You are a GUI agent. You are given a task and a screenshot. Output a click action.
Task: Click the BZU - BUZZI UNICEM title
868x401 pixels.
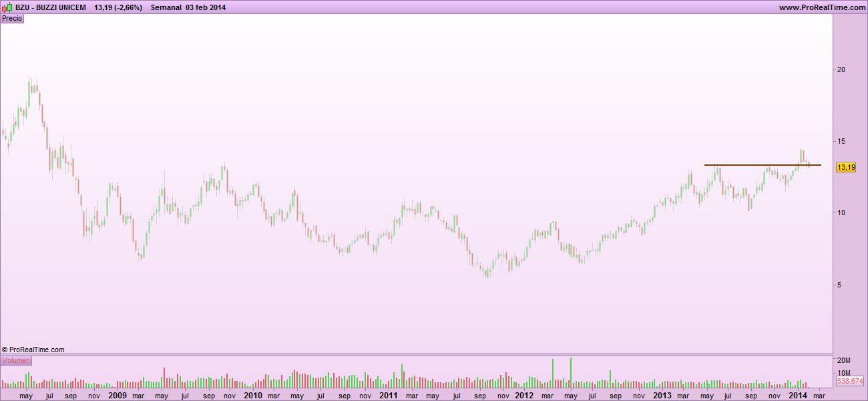pos(51,7)
